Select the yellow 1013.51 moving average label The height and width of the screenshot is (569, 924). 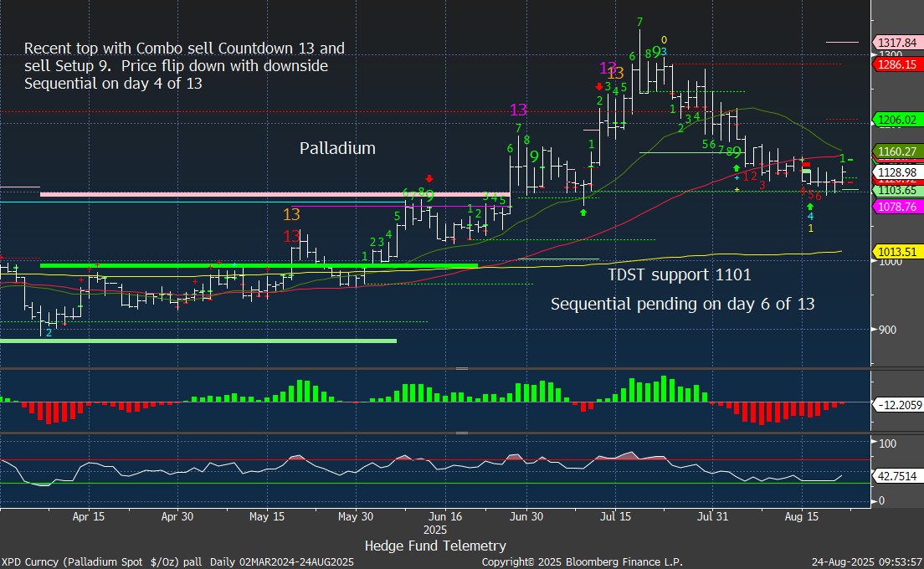tap(896, 251)
